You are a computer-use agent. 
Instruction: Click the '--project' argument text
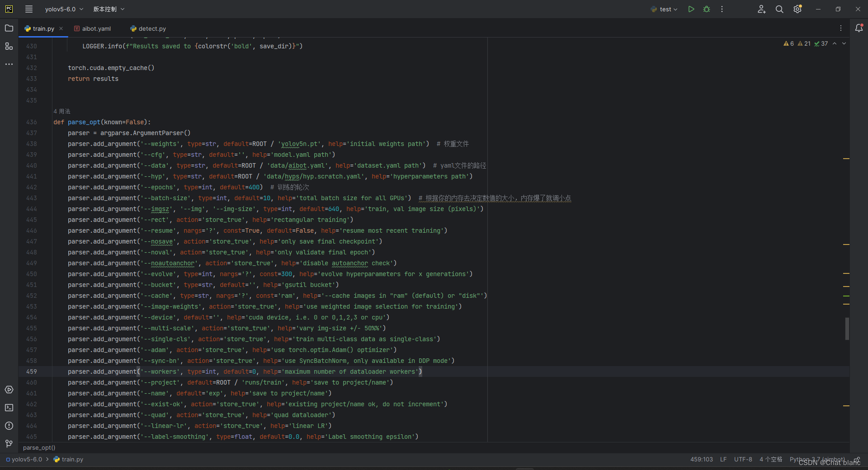point(160,382)
